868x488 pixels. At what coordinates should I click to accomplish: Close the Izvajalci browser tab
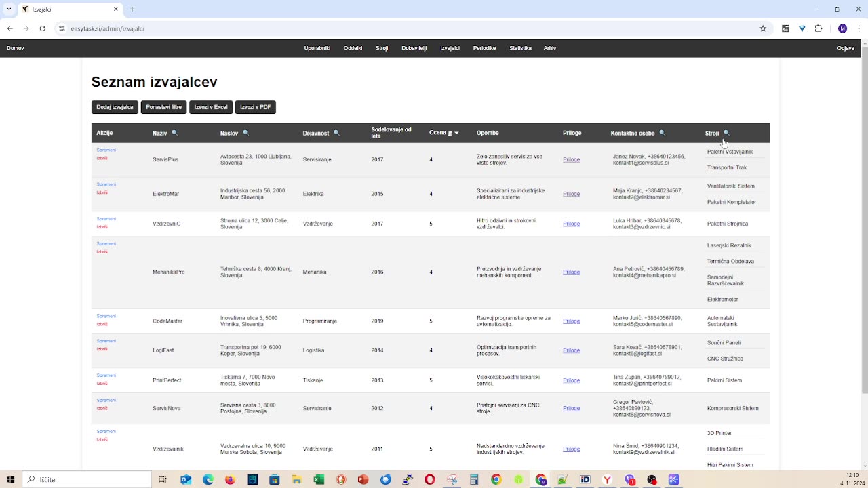[116, 9]
